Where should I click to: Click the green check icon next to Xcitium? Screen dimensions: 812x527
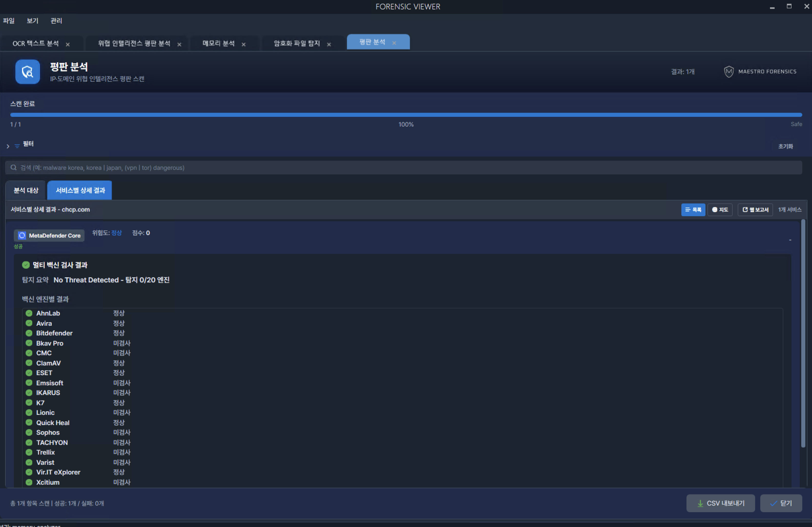pos(29,482)
